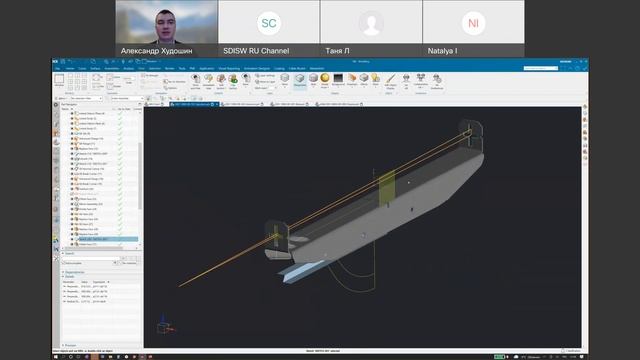This screenshot has width=640, height=360.
Task: Click Move to Layer in ribbon
Action: (x=265, y=82)
